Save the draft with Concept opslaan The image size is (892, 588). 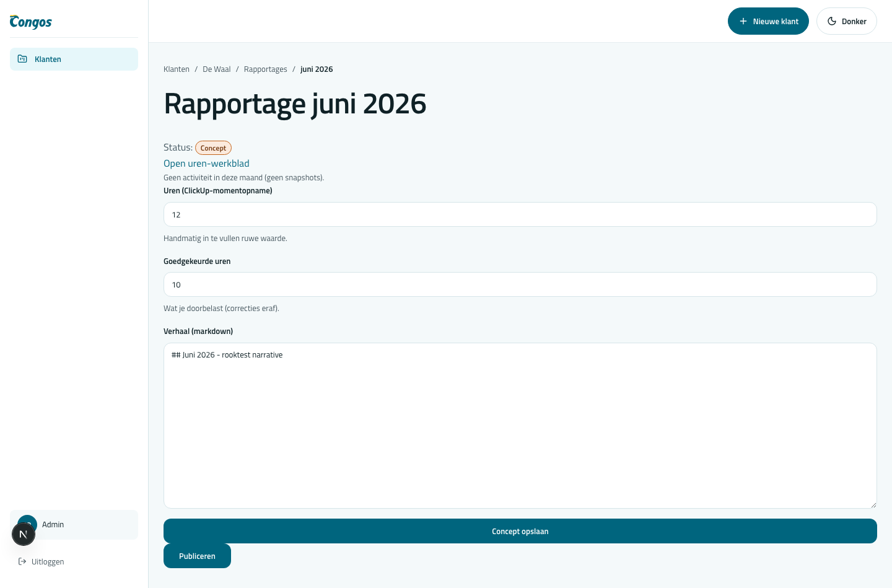[x=520, y=531]
